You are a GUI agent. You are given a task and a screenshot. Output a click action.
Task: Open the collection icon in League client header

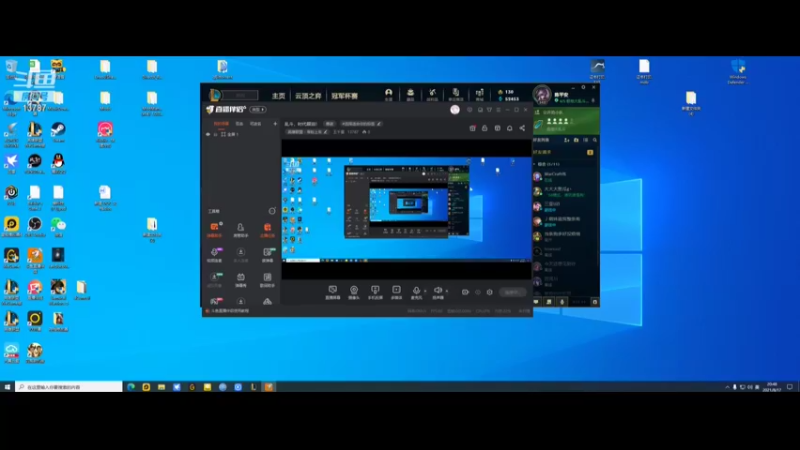point(410,94)
